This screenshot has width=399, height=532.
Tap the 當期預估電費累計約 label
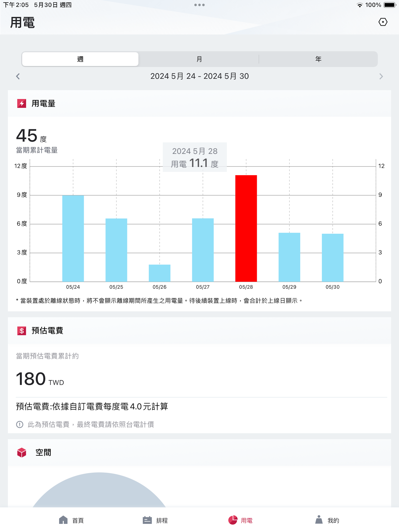coord(47,356)
